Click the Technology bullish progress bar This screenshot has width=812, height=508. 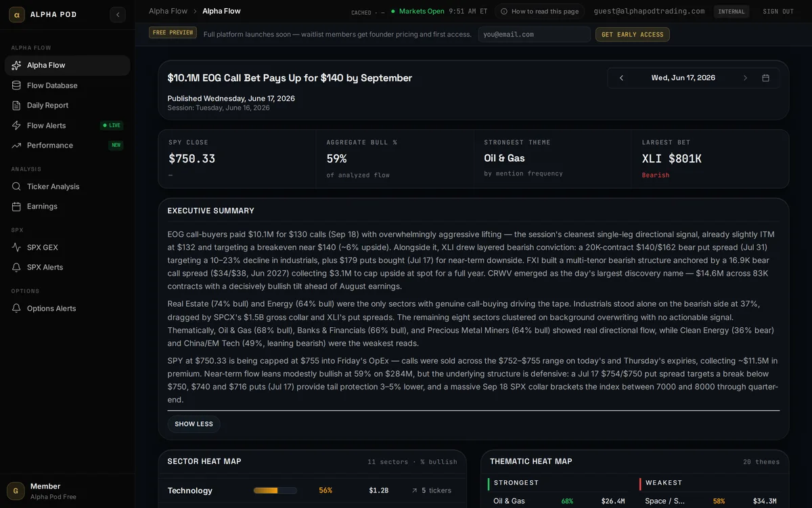point(275,490)
